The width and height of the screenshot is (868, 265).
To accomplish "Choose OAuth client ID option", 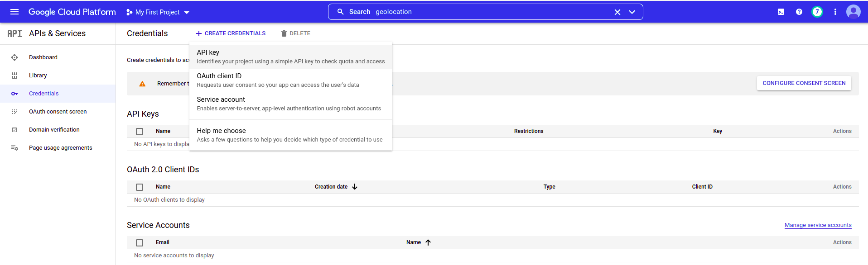I will [x=291, y=80].
